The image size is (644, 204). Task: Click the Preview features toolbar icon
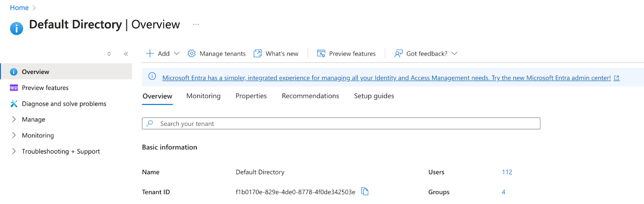click(321, 54)
